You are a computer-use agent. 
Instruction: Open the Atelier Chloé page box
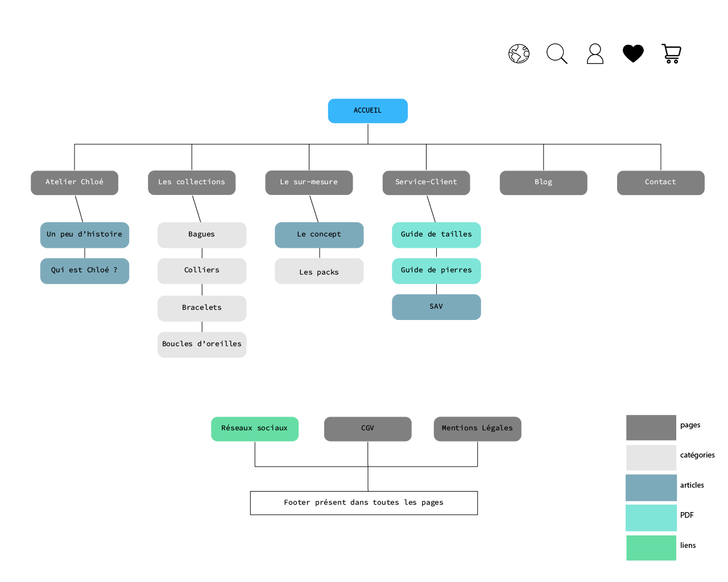click(75, 182)
